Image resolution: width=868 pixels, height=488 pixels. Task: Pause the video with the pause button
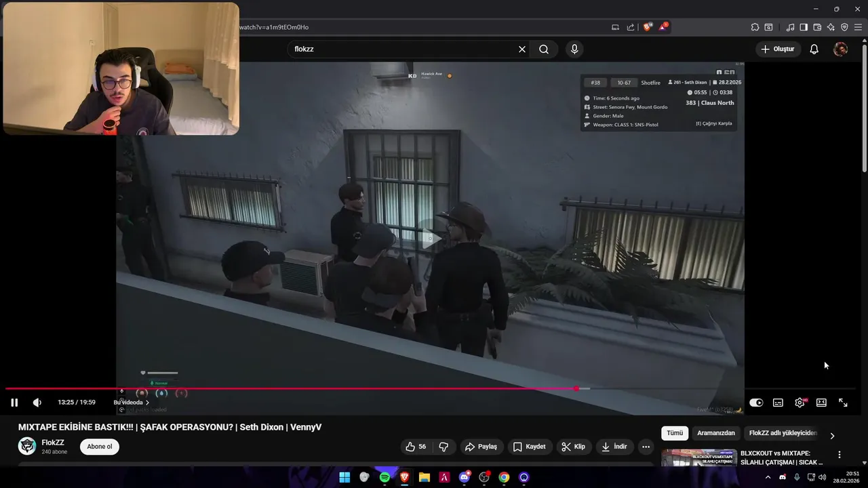point(14,403)
